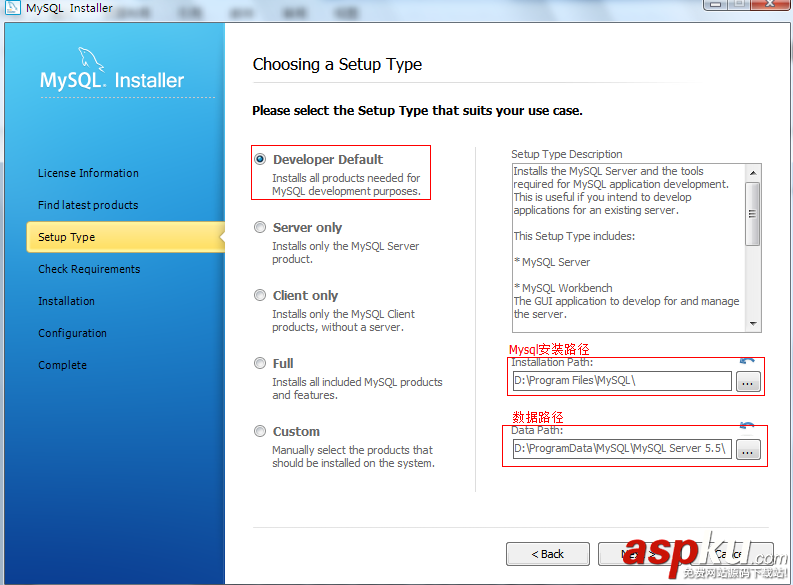Click the description box scrollbar thumb
The height and width of the screenshot is (585, 793).
(x=753, y=214)
